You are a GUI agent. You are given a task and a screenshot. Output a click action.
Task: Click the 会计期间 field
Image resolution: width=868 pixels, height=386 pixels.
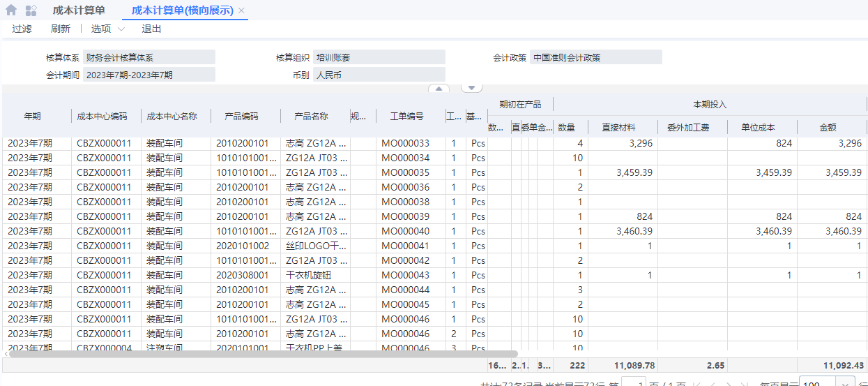[x=149, y=75]
